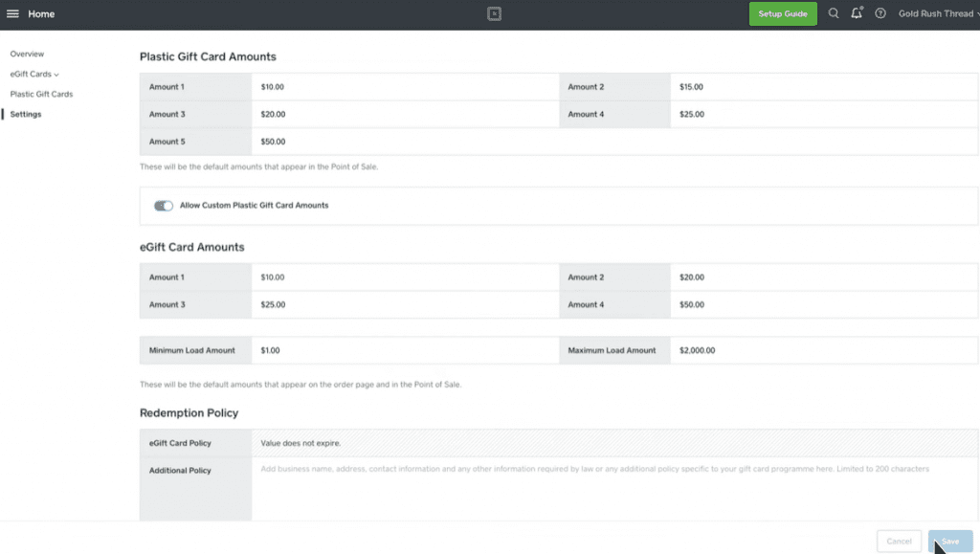This screenshot has height=554, width=980.
Task: Select Settings in the sidebar
Action: click(26, 114)
